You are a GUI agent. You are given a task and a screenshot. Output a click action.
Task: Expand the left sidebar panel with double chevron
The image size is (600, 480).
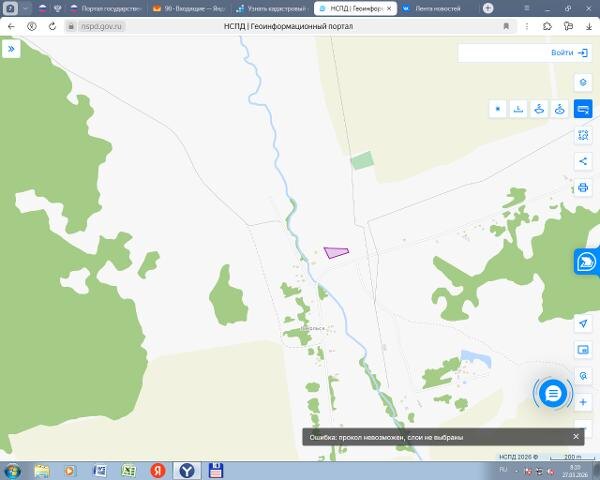(x=11, y=49)
